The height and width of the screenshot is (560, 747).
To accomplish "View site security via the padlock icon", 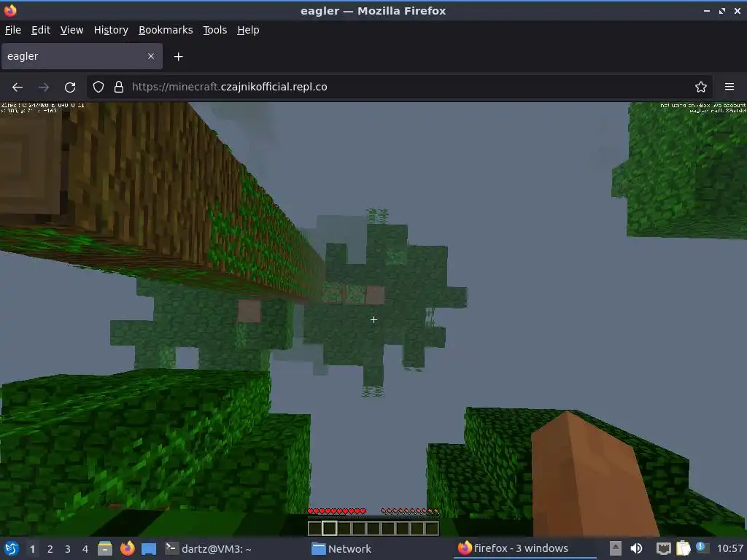I will [119, 87].
